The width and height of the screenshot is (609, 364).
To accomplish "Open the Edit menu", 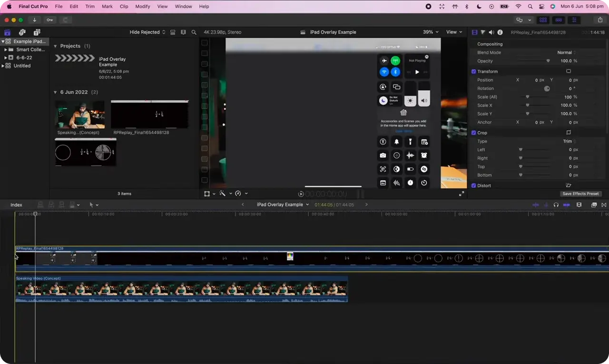I will pos(74,7).
